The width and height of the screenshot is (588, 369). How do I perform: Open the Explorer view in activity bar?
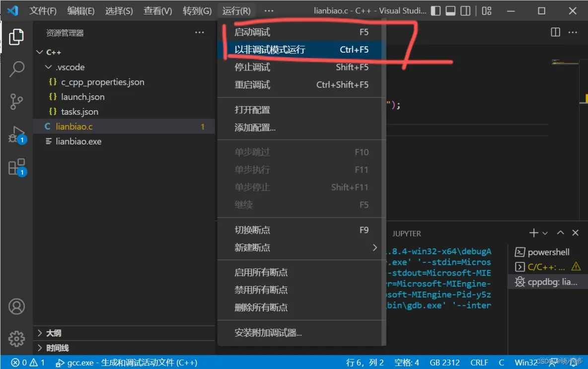(x=16, y=37)
